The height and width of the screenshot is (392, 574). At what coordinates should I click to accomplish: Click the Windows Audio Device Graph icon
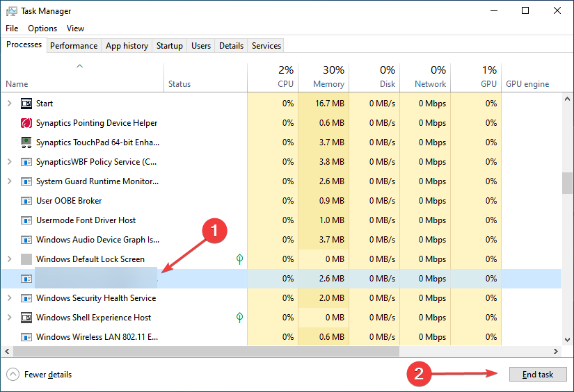tap(26, 240)
